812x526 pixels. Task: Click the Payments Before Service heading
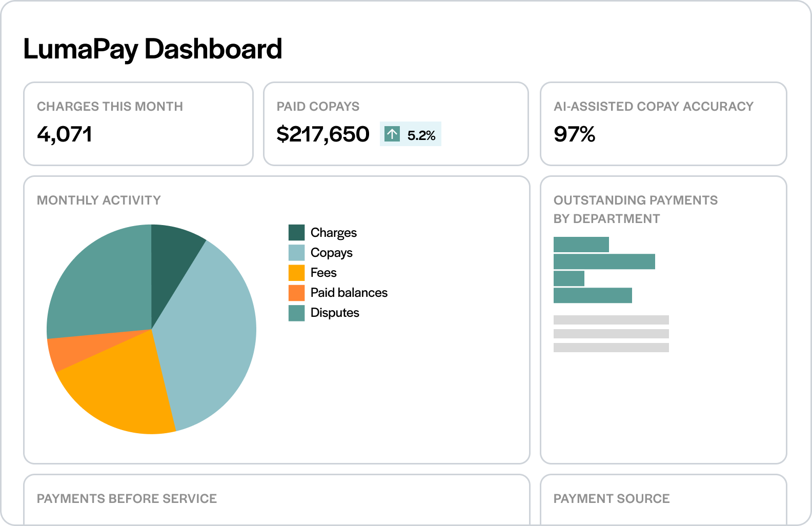(127, 499)
